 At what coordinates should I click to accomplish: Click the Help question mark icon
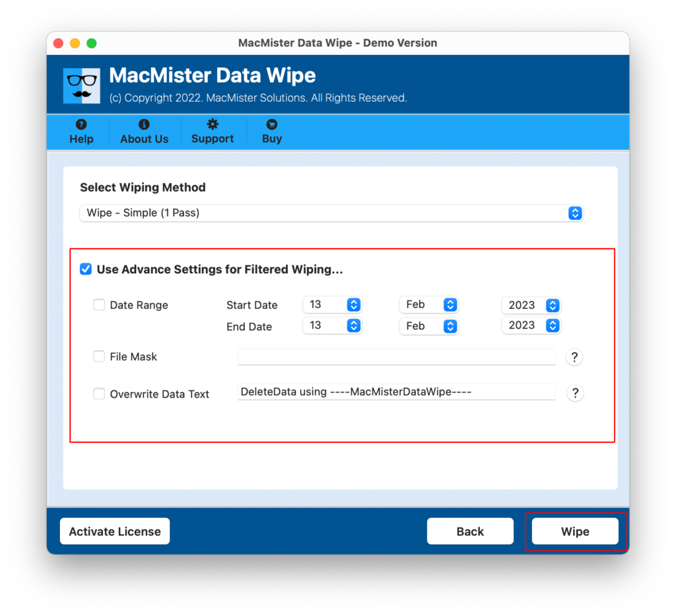click(81, 124)
